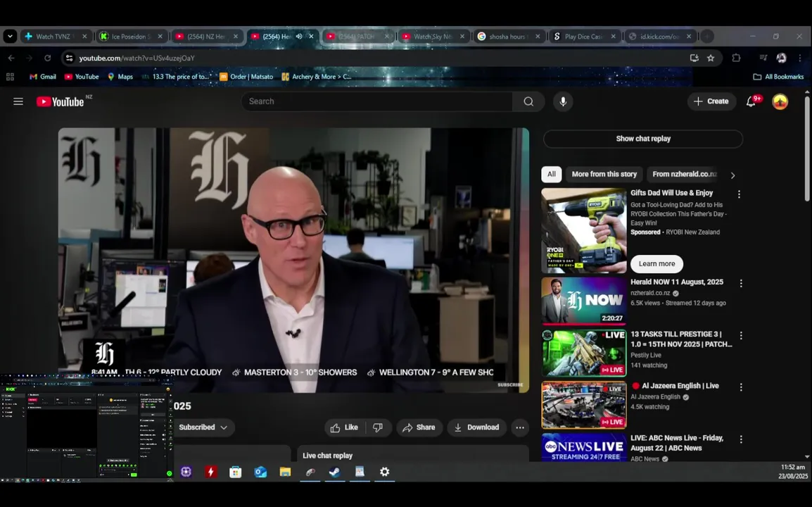Viewport: 812px width, 507px height.
Task: Select More from this story chip
Action: coord(604,174)
